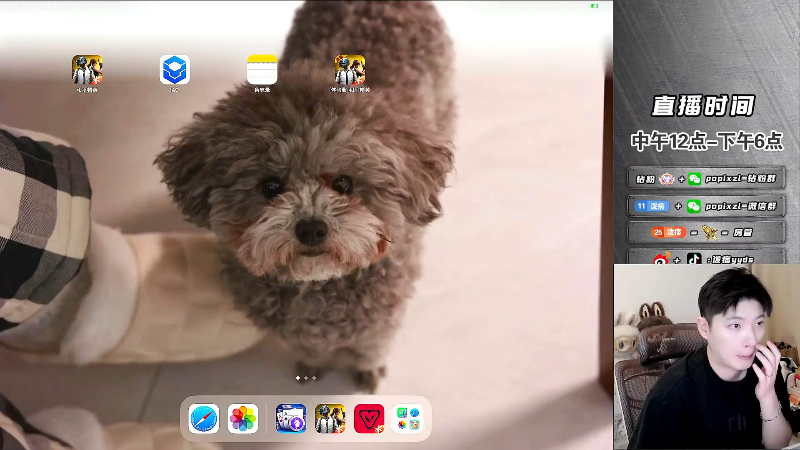
Task: Click the diamond fan medal icon
Action: click(667, 179)
